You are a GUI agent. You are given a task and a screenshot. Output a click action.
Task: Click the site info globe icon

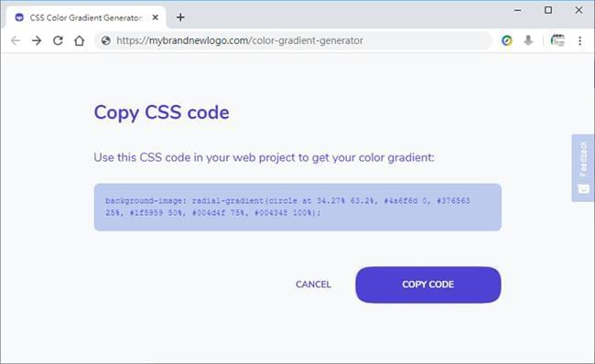[x=106, y=40]
